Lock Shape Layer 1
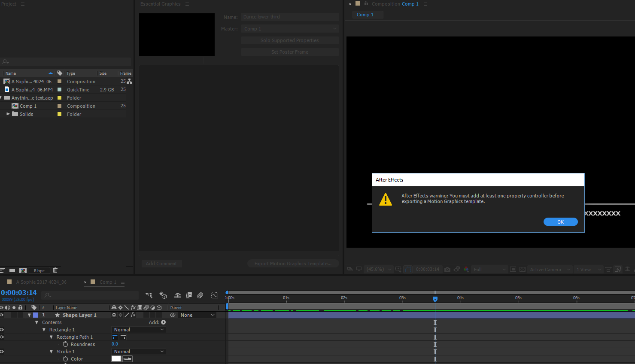635x364 pixels. coord(20,315)
